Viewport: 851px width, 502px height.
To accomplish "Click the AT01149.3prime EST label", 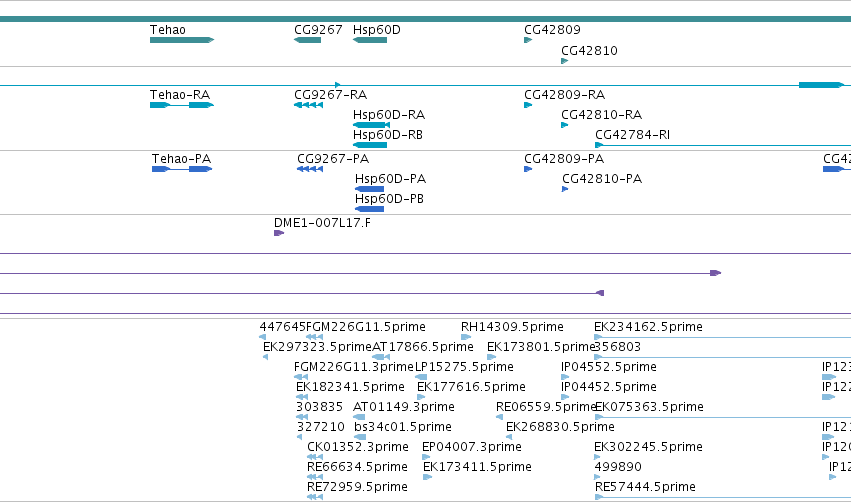I will [404, 408].
